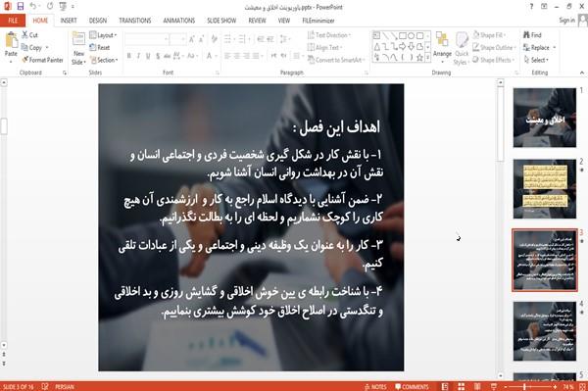Cut the selection with Cut

(30, 35)
